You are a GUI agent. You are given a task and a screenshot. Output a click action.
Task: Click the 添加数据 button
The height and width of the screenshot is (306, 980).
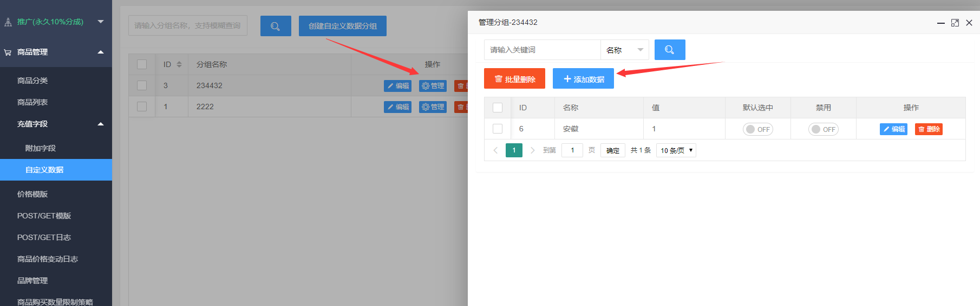click(583, 79)
